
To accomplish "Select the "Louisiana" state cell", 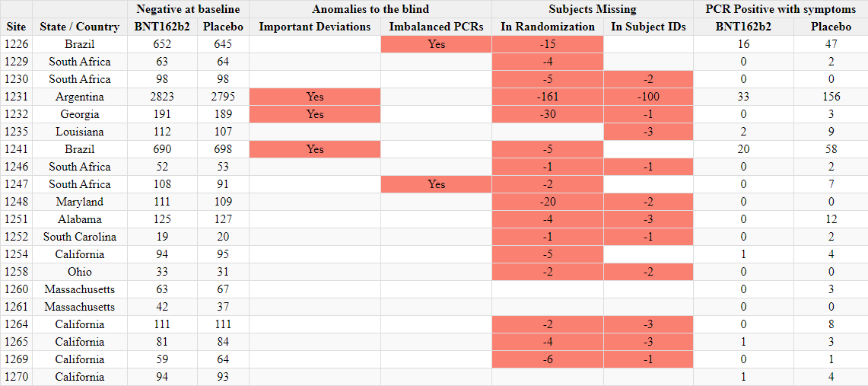I will coord(79,132).
